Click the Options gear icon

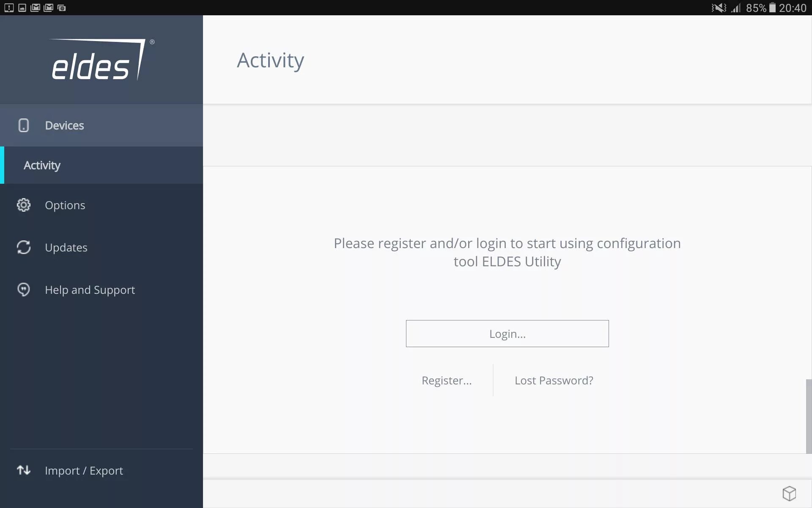(x=24, y=205)
